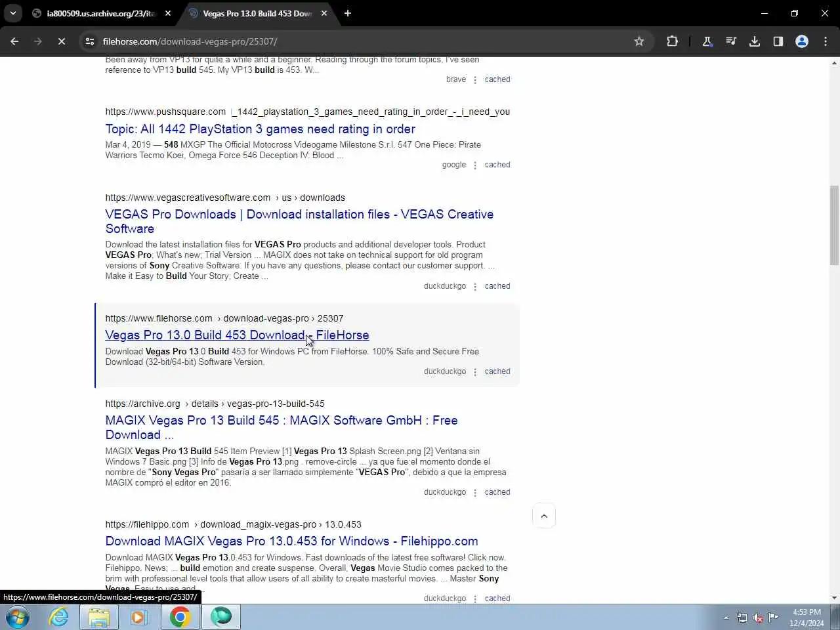
Task: Open options dots on vegascreativesoftware result
Action: (x=475, y=287)
